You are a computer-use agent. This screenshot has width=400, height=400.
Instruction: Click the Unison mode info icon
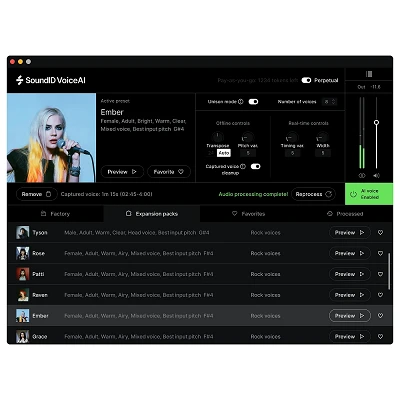point(241,102)
